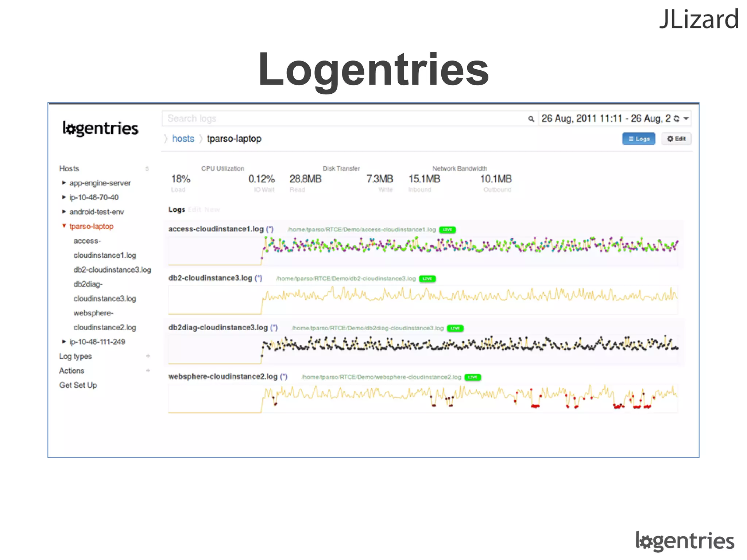Image resolution: width=747 pixels, height=560 pixels.
Task: Open db2-cloudinstance3.log title
Action: (x=210, y=278)
